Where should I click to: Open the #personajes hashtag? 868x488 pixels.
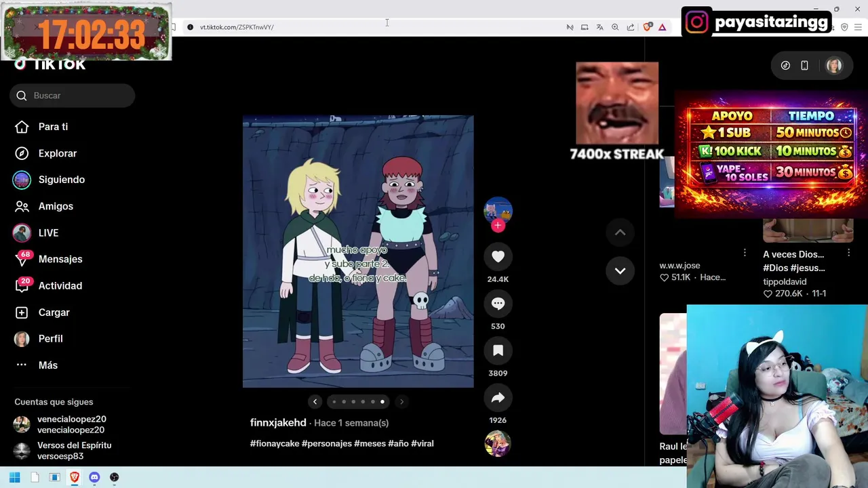[327, 443]
